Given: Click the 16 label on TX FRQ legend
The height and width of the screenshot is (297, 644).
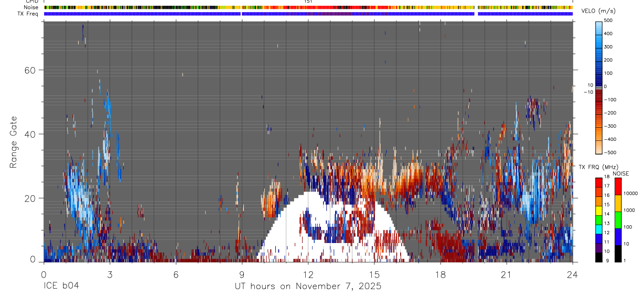Looking at the screenshot, I should click(607, 195).
